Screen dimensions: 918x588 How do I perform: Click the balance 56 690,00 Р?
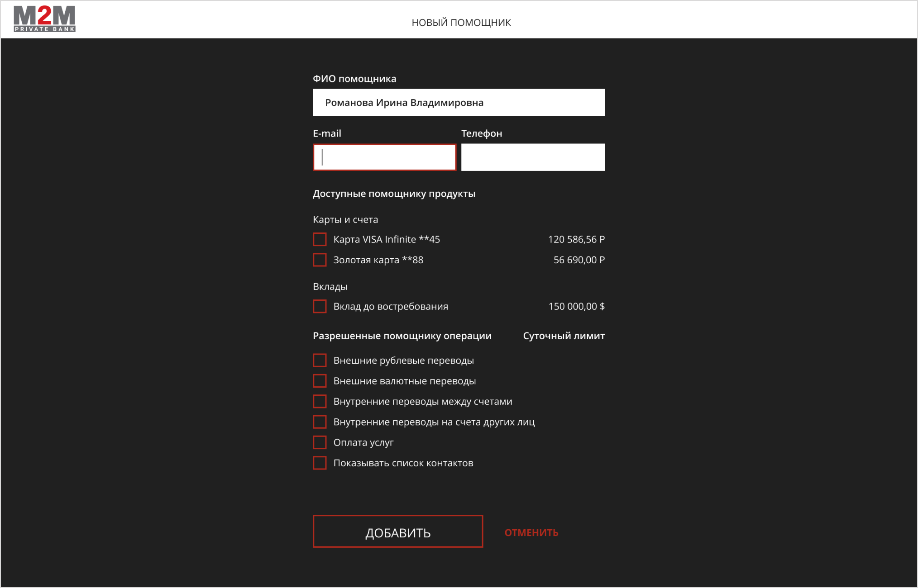pyautogui.click(x=579, y=260)
